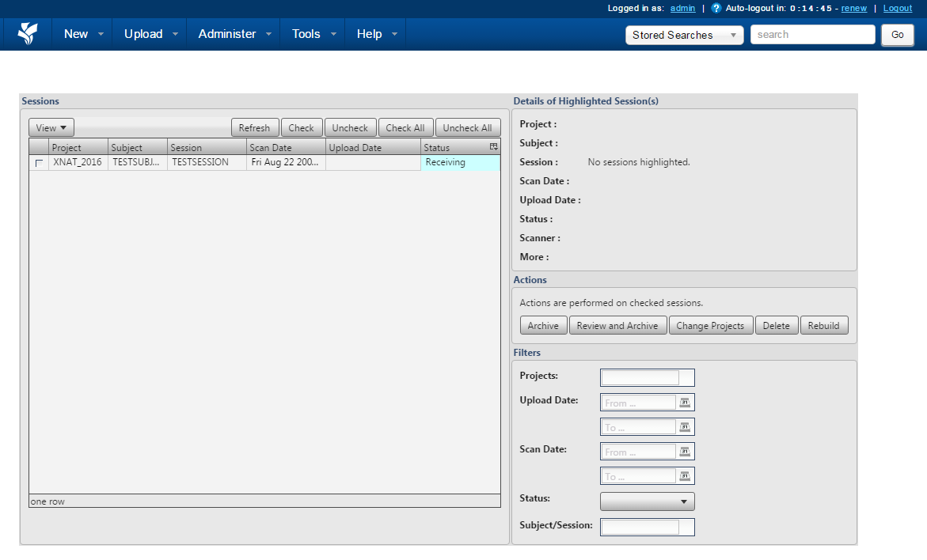927x560 pixels.
Task: Click the Projects filter input field
Action: pyautogui.click(x=640, y=377)
